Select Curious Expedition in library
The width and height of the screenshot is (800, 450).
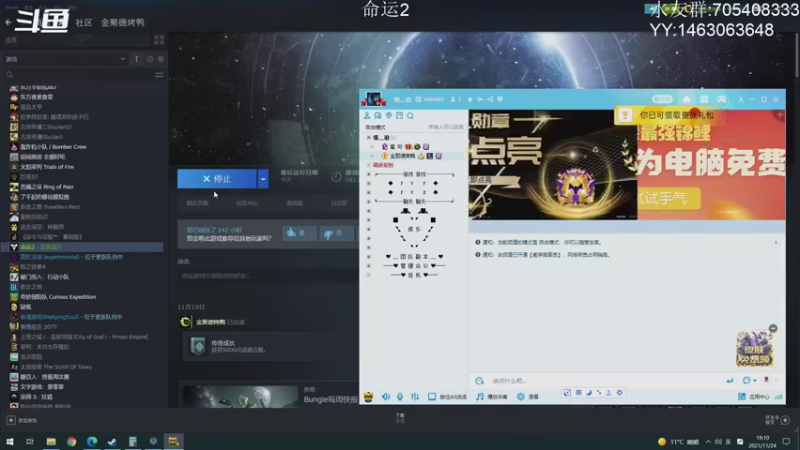58,297
